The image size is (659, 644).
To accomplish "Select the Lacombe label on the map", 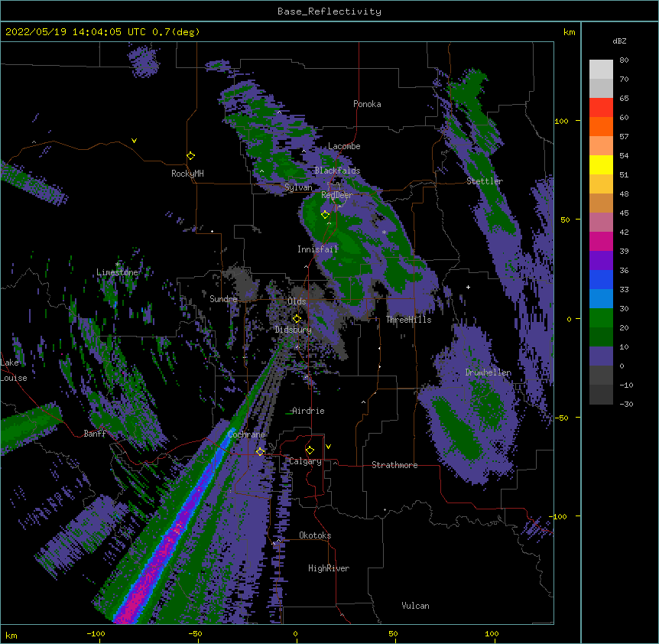I will click(x=344, y=146).
